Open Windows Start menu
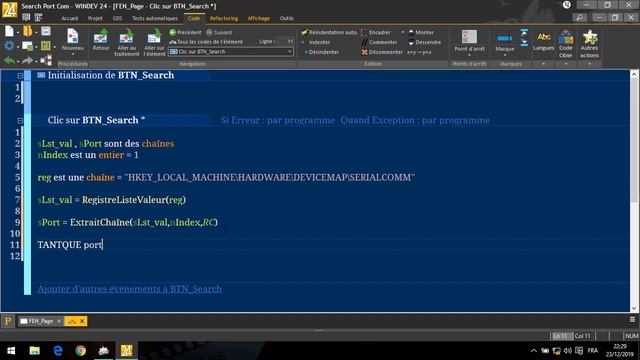 11,351
